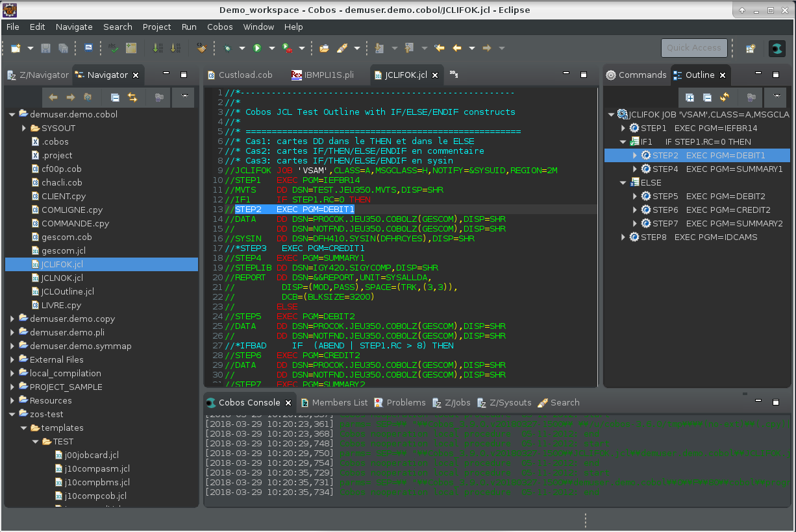Close the Cobos Console tab
The height and width of the screenshot is (532, 796).
click(x=288, y=403)
